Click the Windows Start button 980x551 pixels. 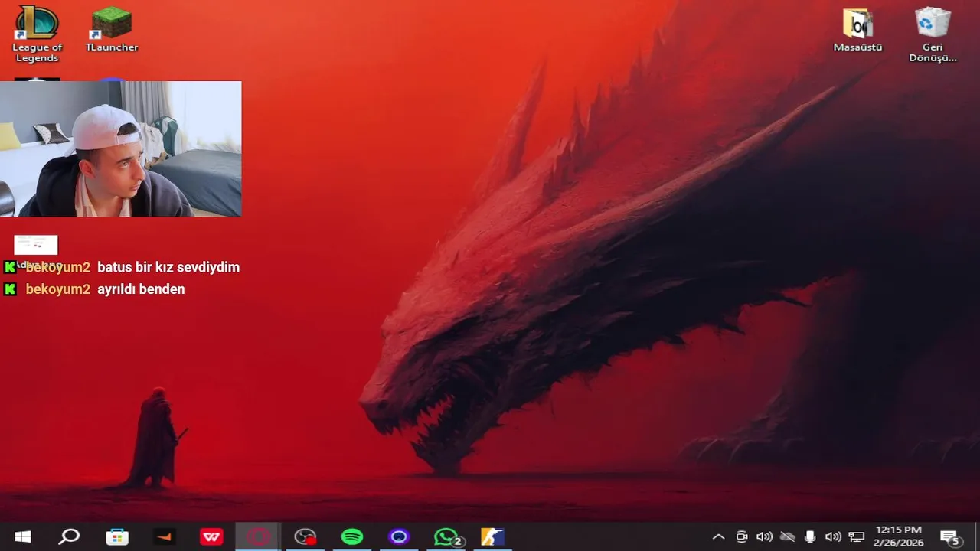(23, 537)
